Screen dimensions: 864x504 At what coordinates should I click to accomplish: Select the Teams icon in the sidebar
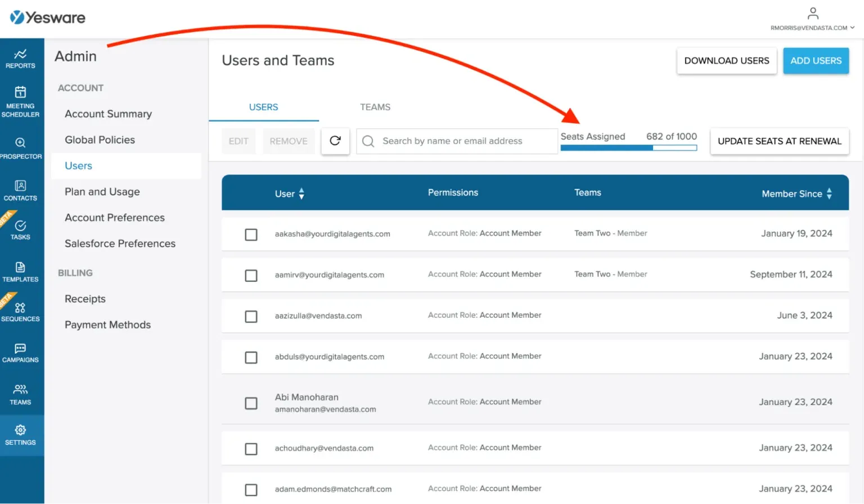point(21,394)
